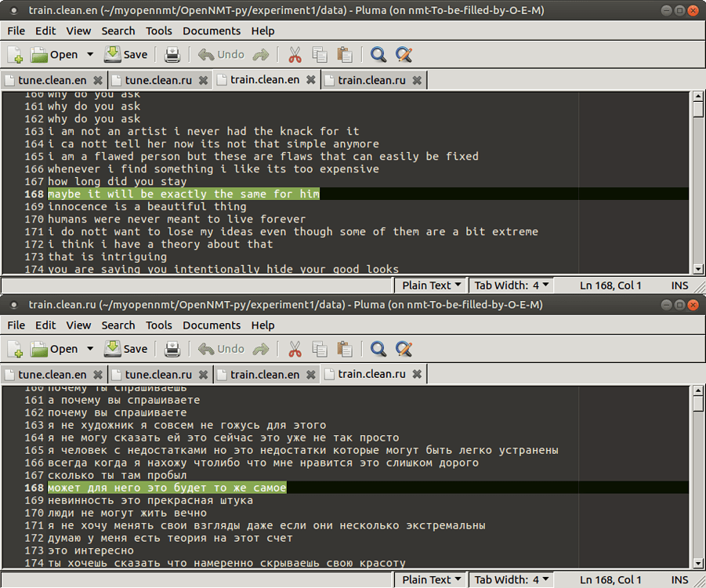This screenshot has height=588, width=706.
Task: Click highlighted line "maybe it will be exactly the same for him"
Action: point(183,194)
